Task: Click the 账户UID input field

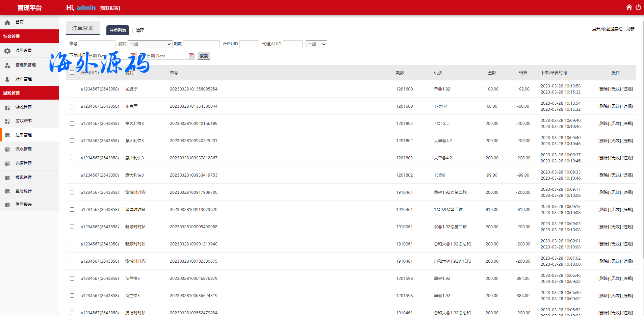Action: (x=249, y=44)
